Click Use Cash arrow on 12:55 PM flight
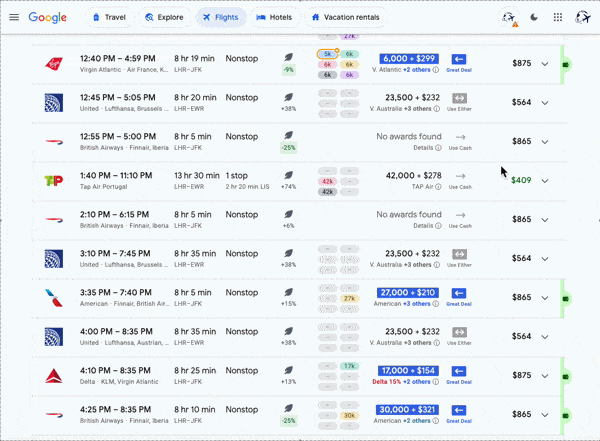Viewport: 600px width, 441px height. pos(460,137)
